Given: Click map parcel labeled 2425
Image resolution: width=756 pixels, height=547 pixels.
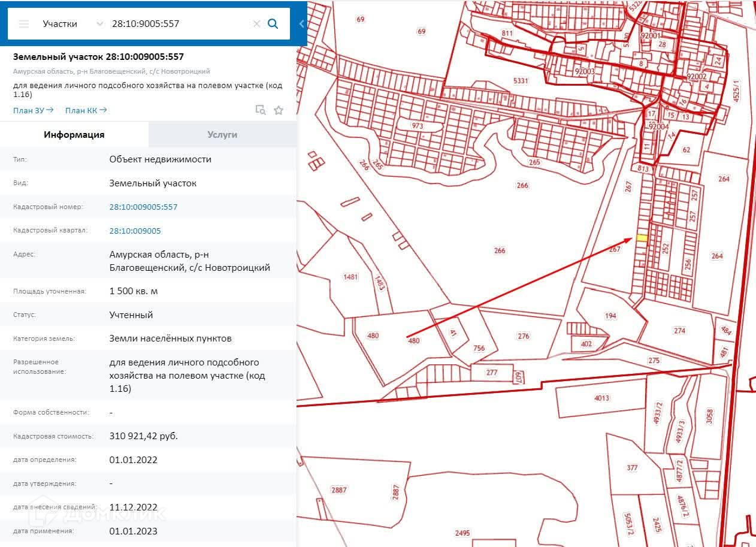Looking at the screenshot, I should click(x=658, y=526).
